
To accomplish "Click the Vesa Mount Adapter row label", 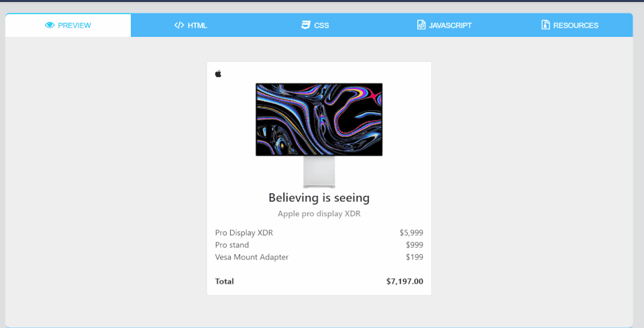I will point(252,257).
